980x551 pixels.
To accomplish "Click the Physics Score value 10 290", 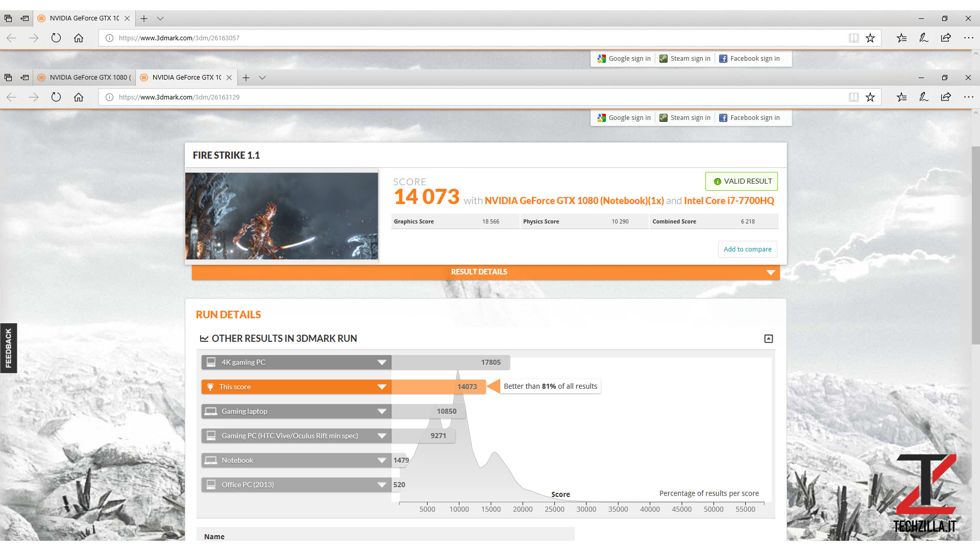I will (x=620, y=221).
